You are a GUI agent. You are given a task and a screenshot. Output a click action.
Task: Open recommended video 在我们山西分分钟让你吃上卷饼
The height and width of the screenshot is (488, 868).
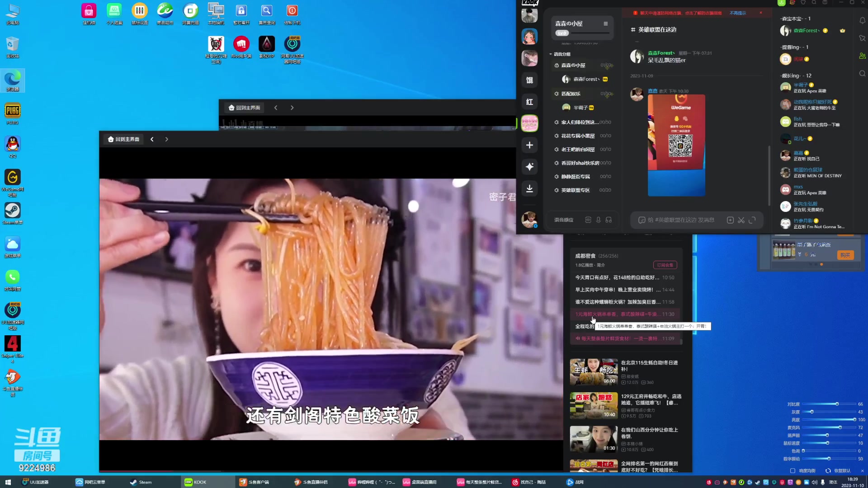626,439
